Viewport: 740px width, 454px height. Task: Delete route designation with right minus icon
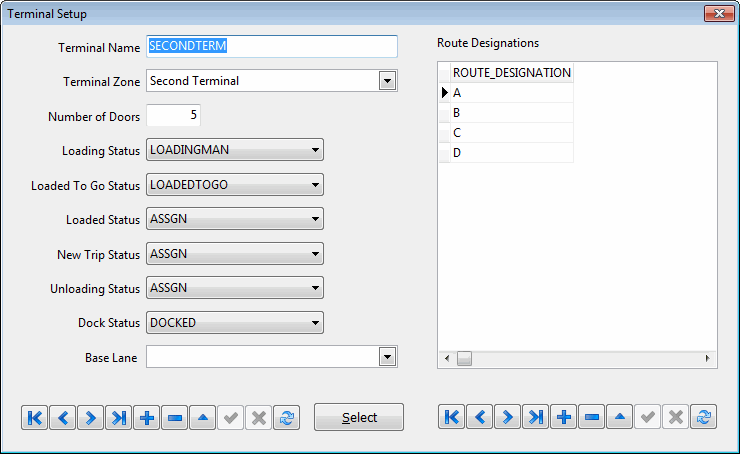[x=592, y=418]
